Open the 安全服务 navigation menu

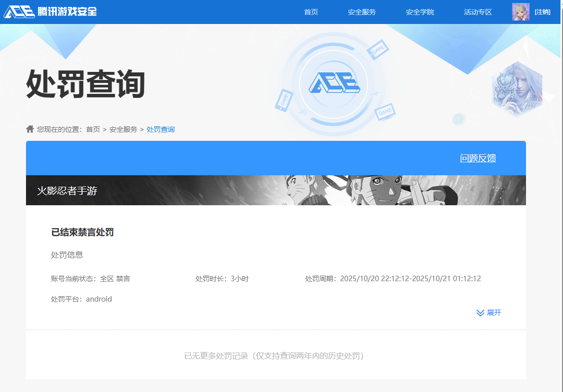point(361,11)
